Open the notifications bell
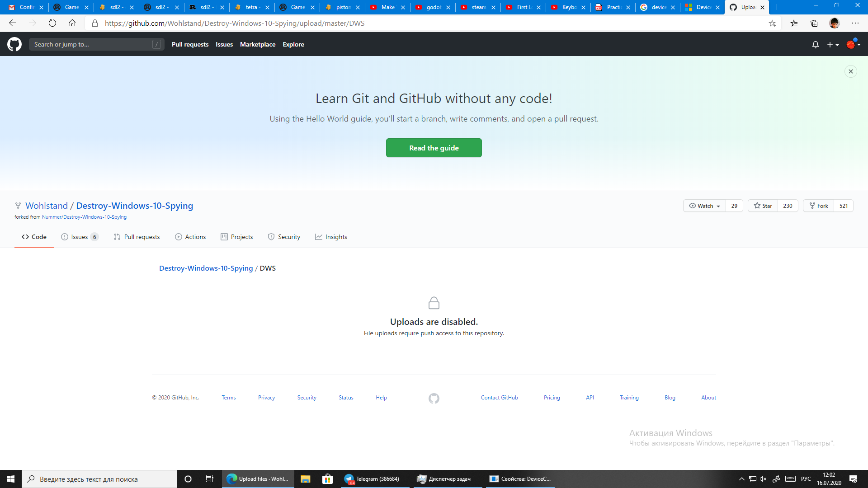The image size is (868, 488). (816, 45)
